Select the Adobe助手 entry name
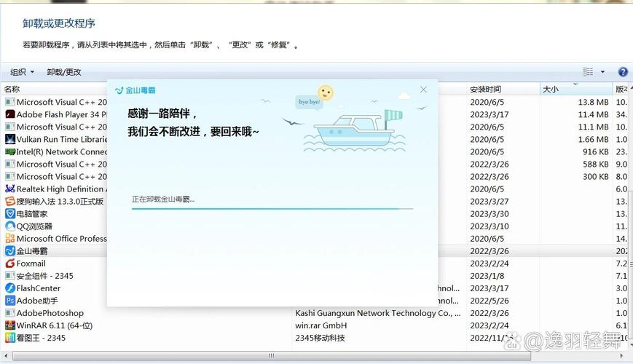633x364 pixels. (x=37, y=301)
